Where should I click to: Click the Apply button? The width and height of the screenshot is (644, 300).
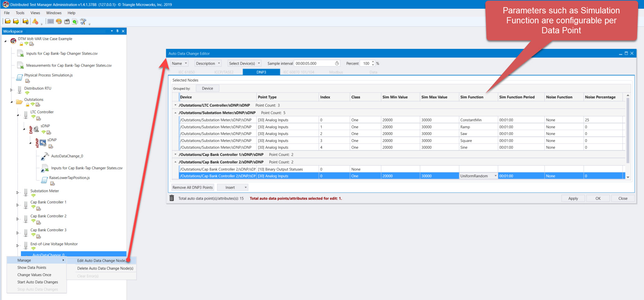pyautogui.click(x=573, y=198)
